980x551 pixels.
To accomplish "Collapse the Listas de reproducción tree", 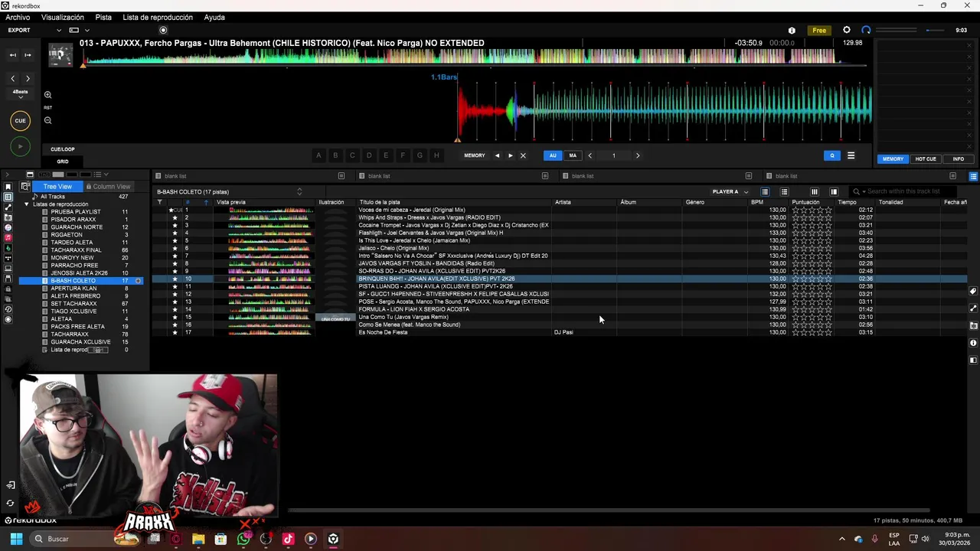I will click(x=27, y=204).
